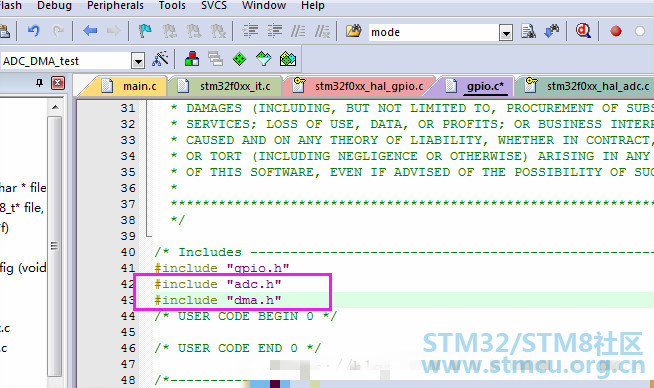Pin the project panel with the pushpin
This screenshot has width=654, height=388.
pyautogui.click(x=40, y=83)
